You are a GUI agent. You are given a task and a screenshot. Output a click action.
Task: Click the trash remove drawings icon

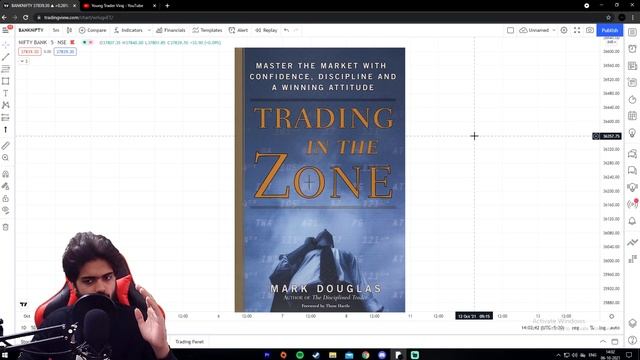pos(6,227)
